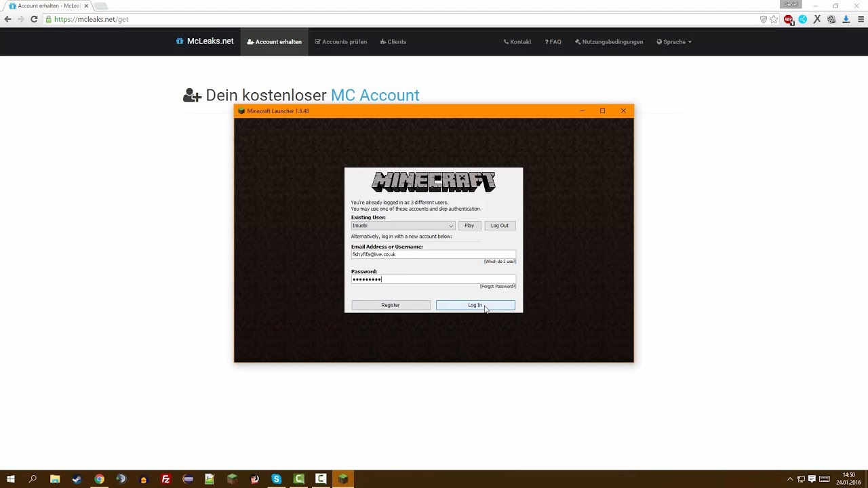868x488 pixels.
Task: Open the Action Center notification icon
Action: [x=812, y=479]
